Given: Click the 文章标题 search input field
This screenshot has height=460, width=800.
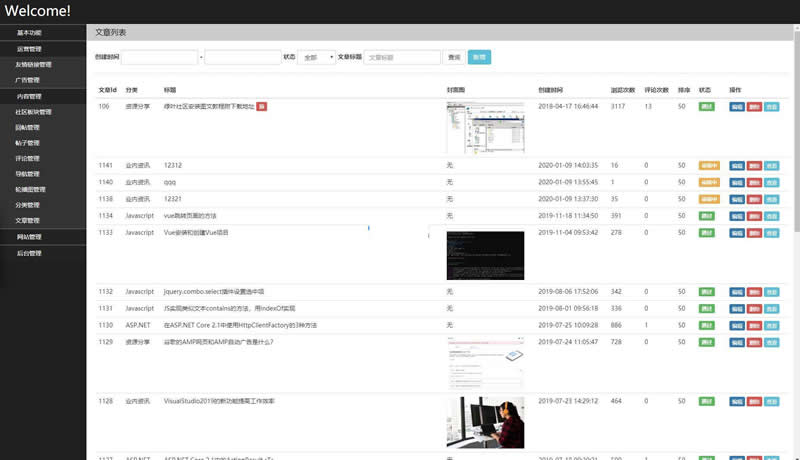Looking at the screenshot, I should click(402, 58).
